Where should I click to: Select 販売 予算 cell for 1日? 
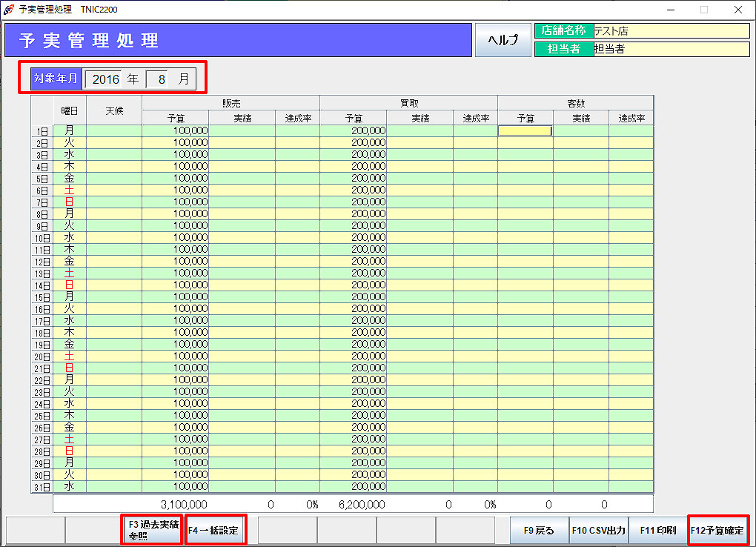tap(176, 131)
